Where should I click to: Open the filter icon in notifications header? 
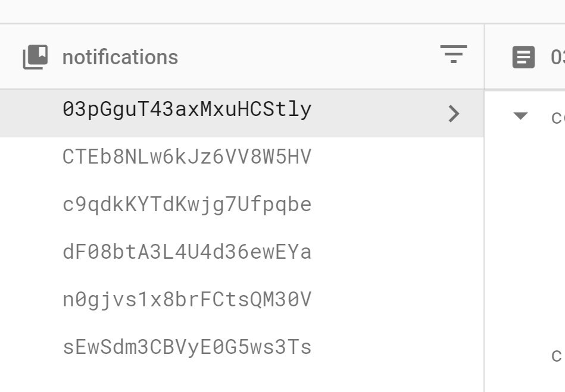click(x=453, y=54)
